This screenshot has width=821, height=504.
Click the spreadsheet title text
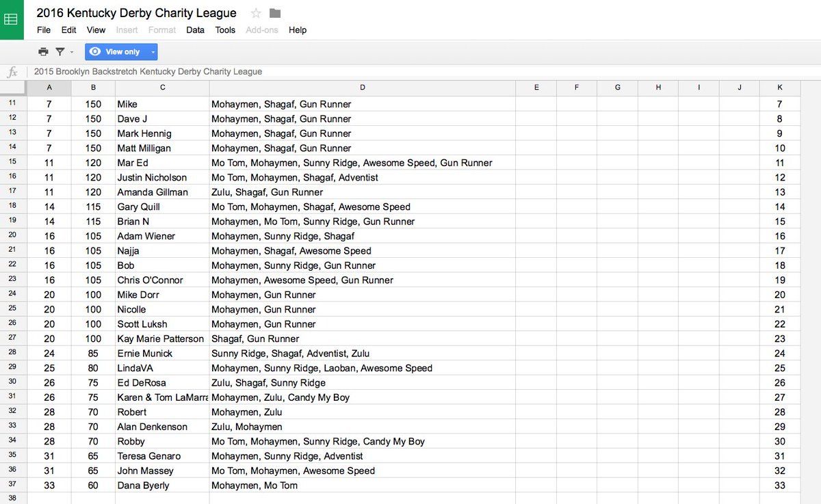136,13
